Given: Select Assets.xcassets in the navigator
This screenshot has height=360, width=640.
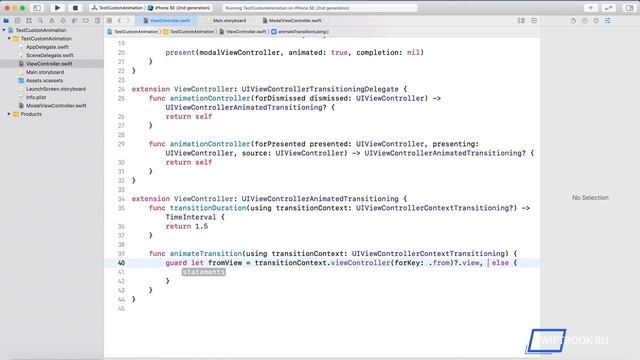Looking at the screenshot, I should coord(44,80).
